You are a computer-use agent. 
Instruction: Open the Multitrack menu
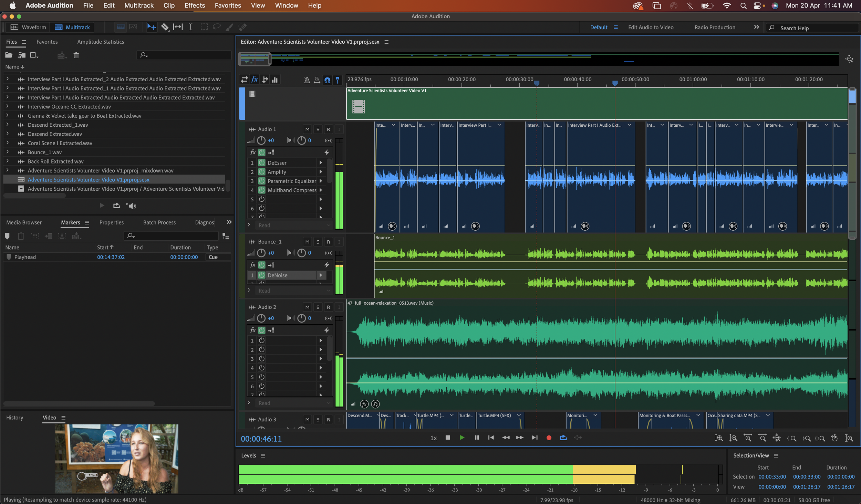pos(139,6)
